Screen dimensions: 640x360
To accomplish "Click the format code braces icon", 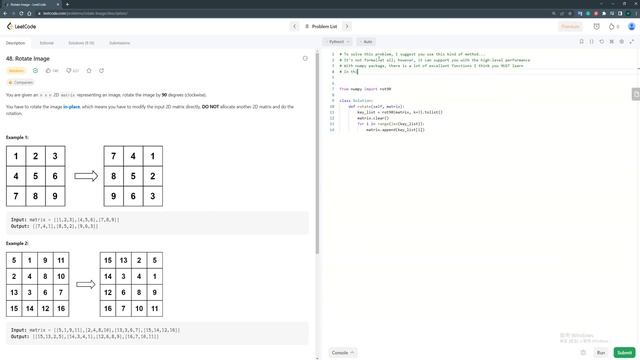I will pyautogui.click(x=591, y=42).
